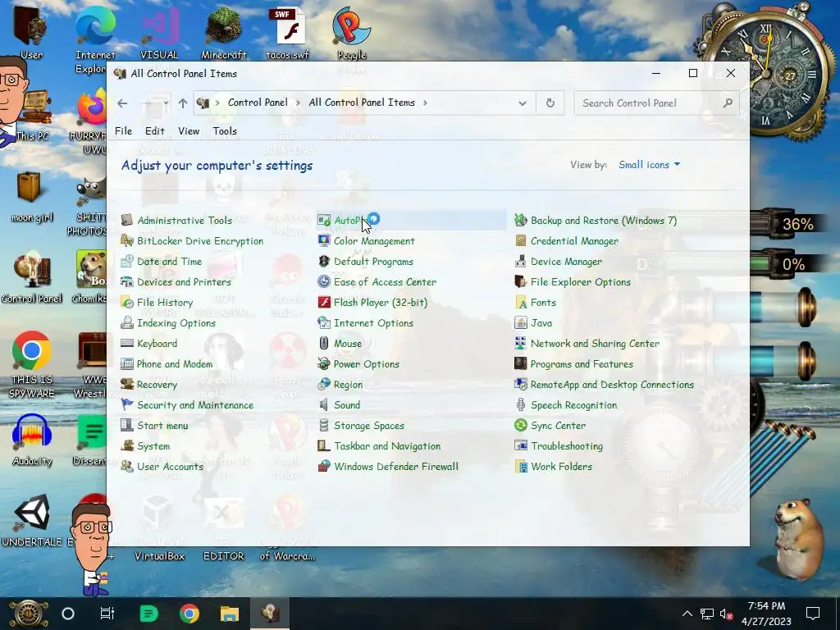
Task: Click the Phone and Modem icon
Action: [x=127, y=363]
